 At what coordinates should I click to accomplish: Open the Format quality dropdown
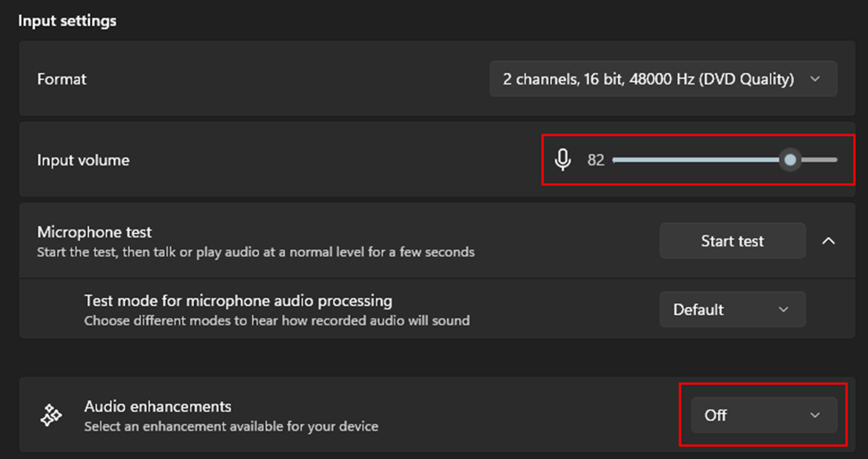662,79
